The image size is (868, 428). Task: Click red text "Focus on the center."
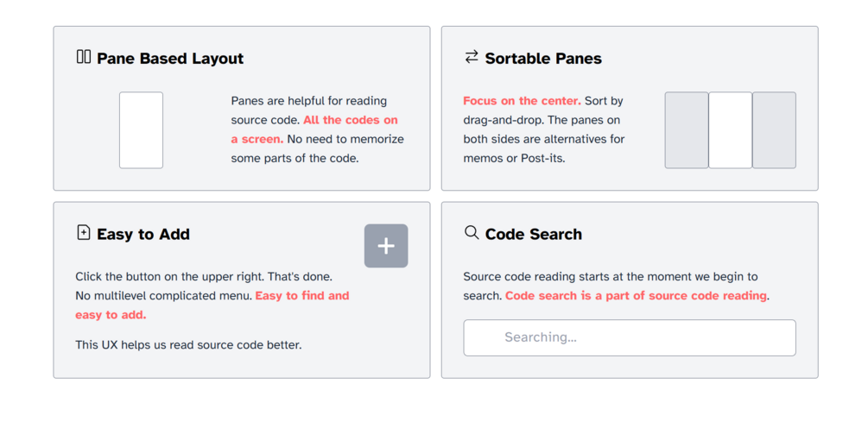click(522, 101)
